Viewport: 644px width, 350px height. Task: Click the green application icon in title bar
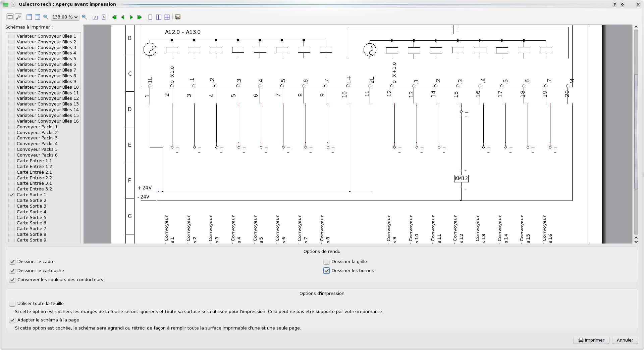pos(5,4)
